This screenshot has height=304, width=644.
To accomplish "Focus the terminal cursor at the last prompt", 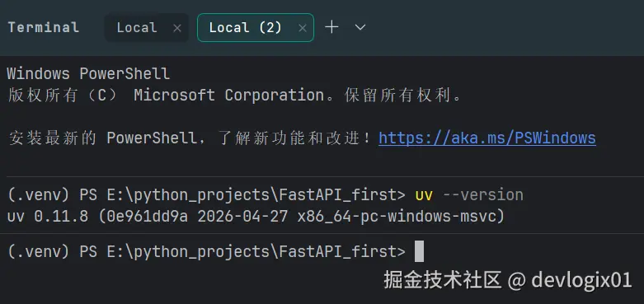I will tap(419, 251).
